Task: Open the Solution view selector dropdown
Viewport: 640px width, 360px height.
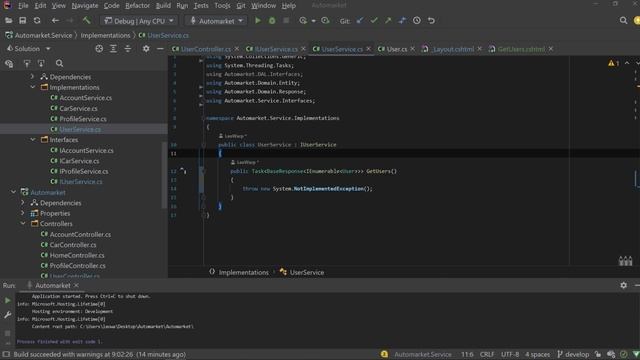Action: [29, 49]
